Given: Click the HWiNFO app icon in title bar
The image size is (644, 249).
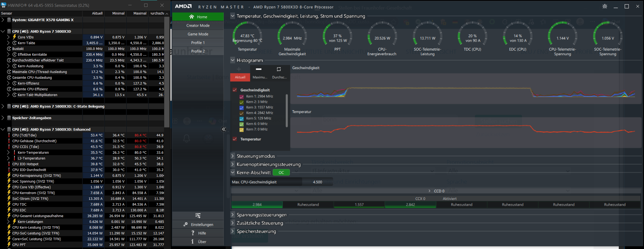Looking at the screenshot, I should (x=4, y=5).
